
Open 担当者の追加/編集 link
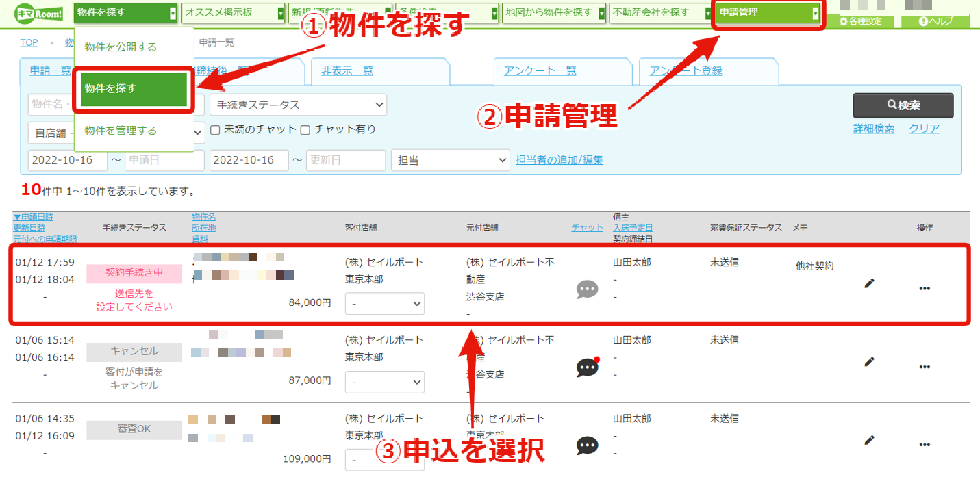(560, 160)
